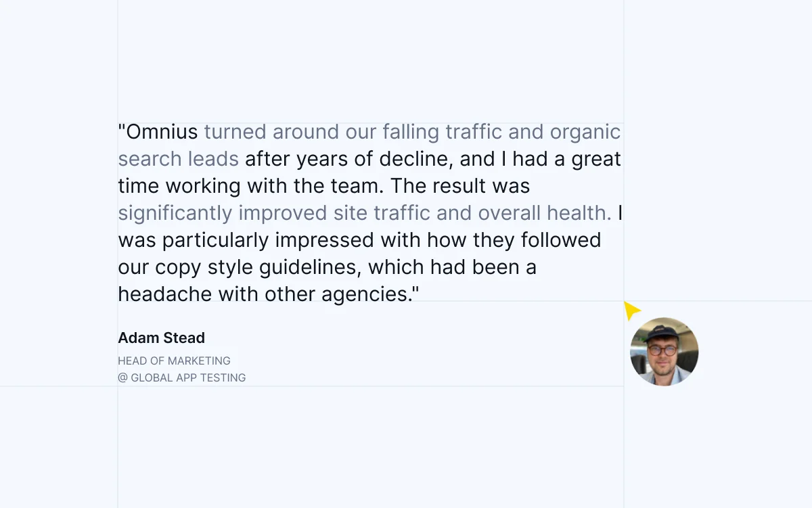The height and width of the screenshot is (508, 812).
Task: Click the highlighted phrase 'turned around our falling traffic'
Action: pos(353,132)
